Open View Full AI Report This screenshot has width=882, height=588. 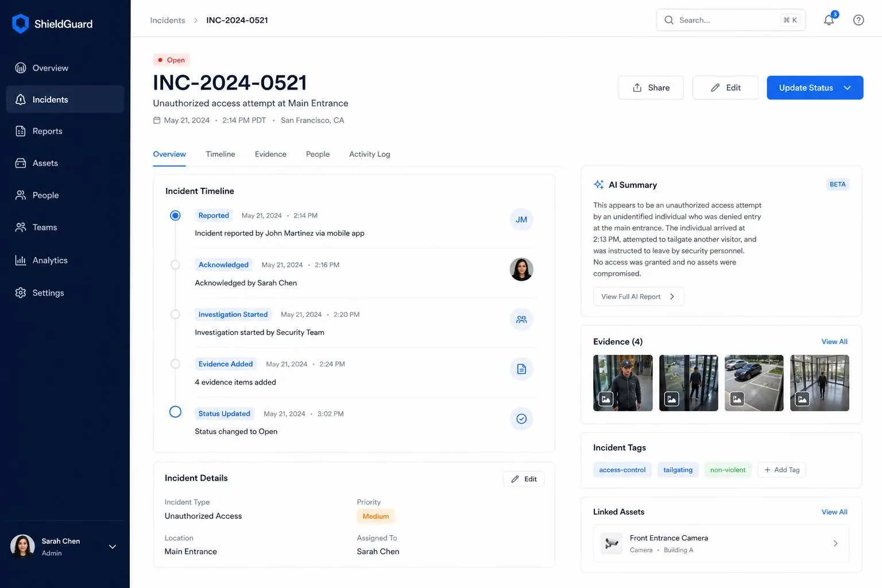coord(638,296)
